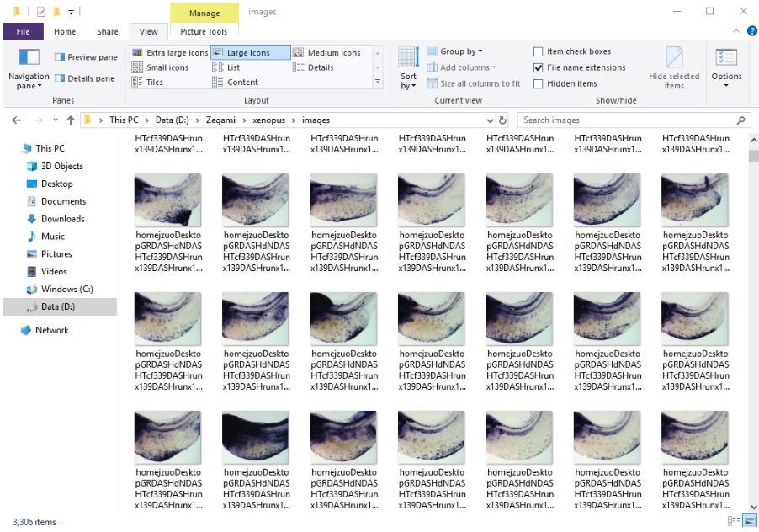The height and width of the screenshot is (532, 759).
Task: Choose the Medium icons layout
Action: [x=326, y=53]
